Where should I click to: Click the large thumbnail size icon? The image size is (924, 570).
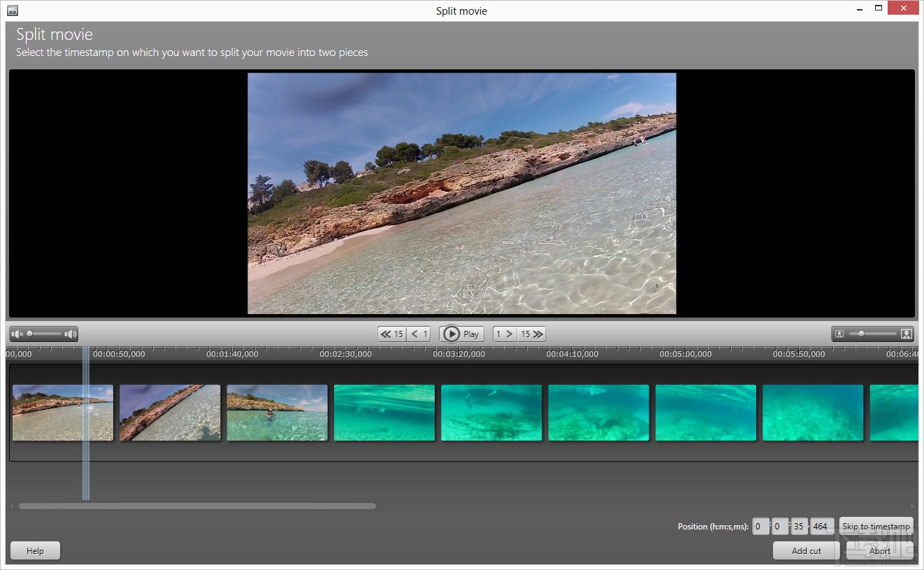pyautogui.click(x=906, y=334)
